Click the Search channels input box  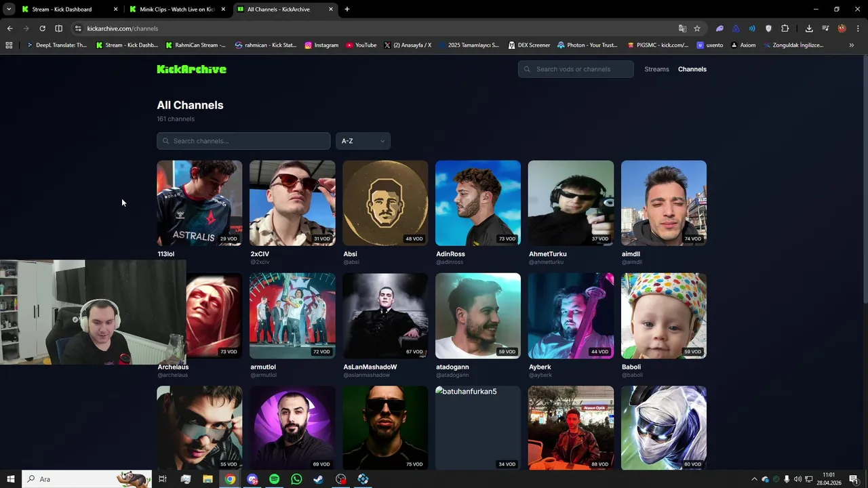click(243, 141)
